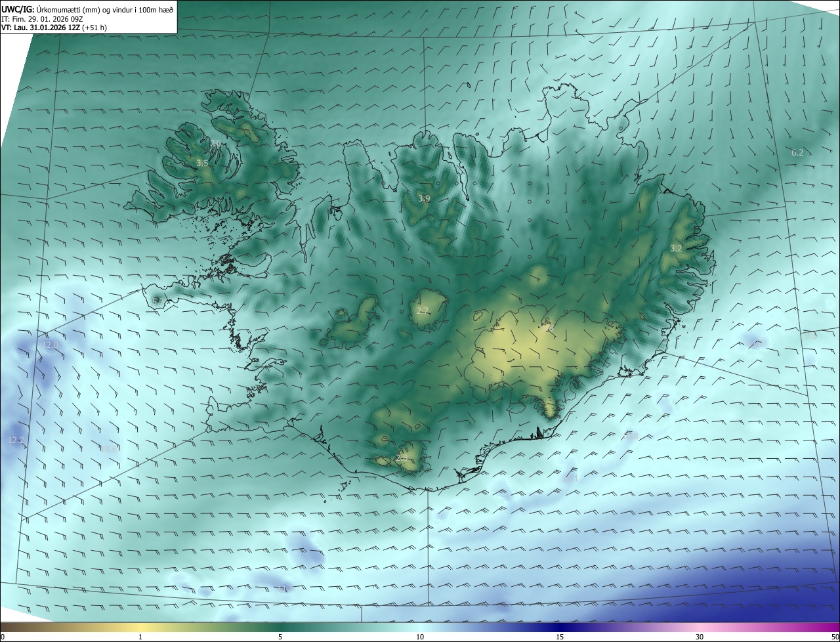Click the 'VT: Lau. 31.01.2026 12Z' line
The image size is (840, 642).
point(53,28)
